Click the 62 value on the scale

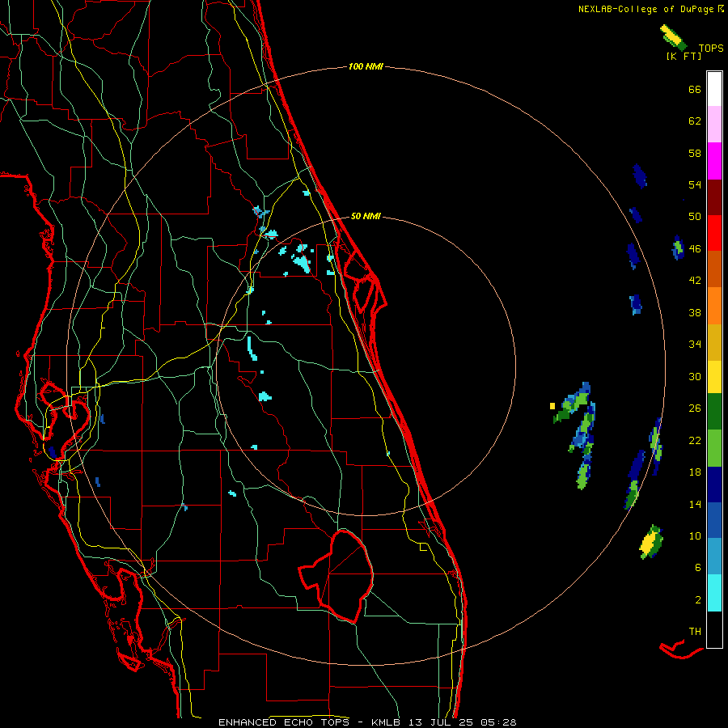coord(695,121)
